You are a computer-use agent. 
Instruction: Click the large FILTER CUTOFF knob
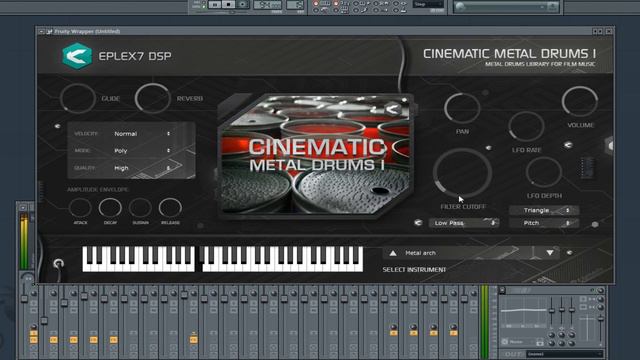pos(462,173)
